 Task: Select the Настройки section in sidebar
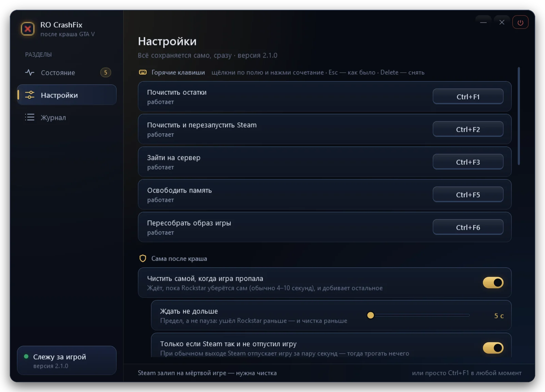(x=67, y=95)
